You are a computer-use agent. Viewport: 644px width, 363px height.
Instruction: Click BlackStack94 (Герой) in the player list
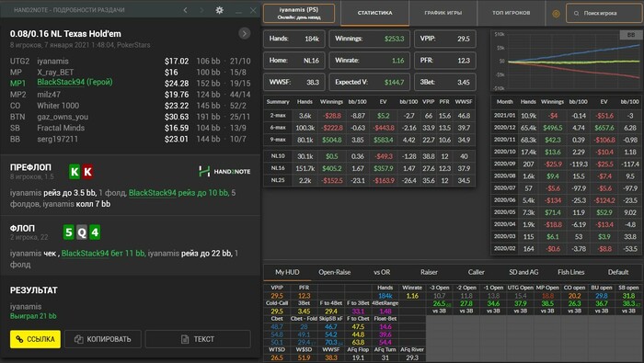(x=75, y=83)
